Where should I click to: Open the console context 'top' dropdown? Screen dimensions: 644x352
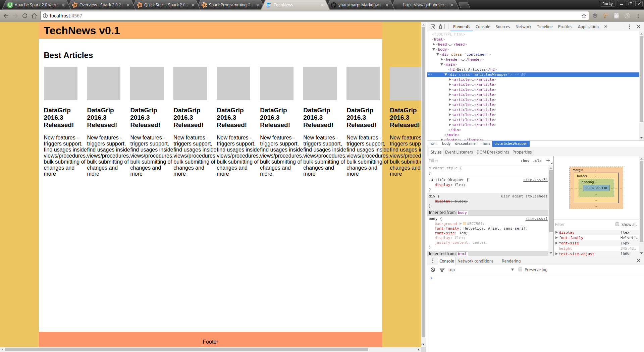click(x=481, y=270)
